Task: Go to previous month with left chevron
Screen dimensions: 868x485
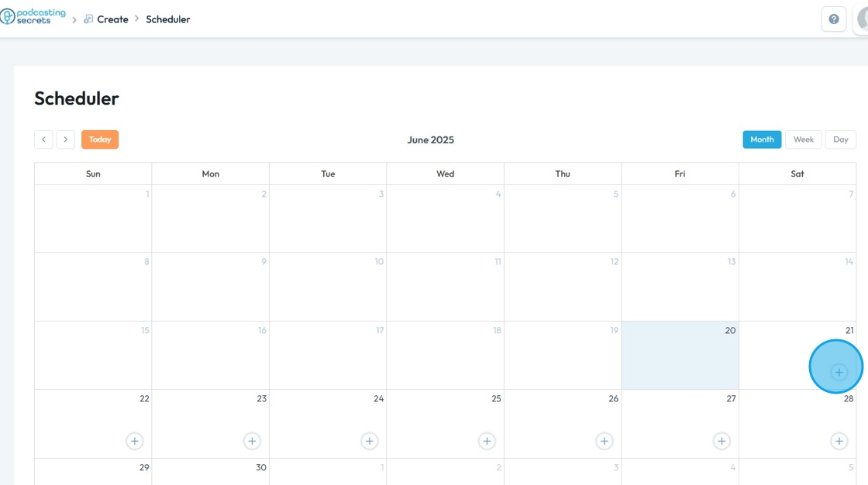Action: tap(43, 139)
